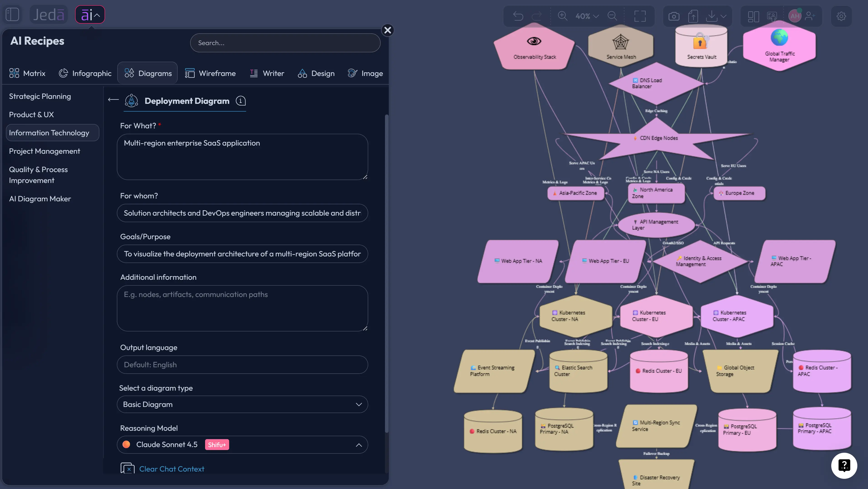Switch to the Design tab
The width and height of the screenshot is (868, 489).
click(x=316, y=73)
